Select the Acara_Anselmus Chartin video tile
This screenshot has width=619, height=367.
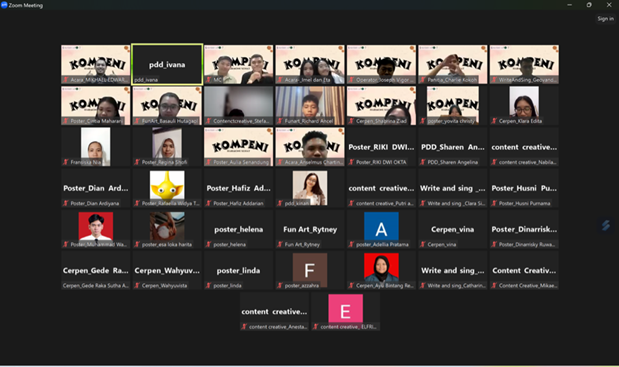pyautogui.click(x=310, y=147)
